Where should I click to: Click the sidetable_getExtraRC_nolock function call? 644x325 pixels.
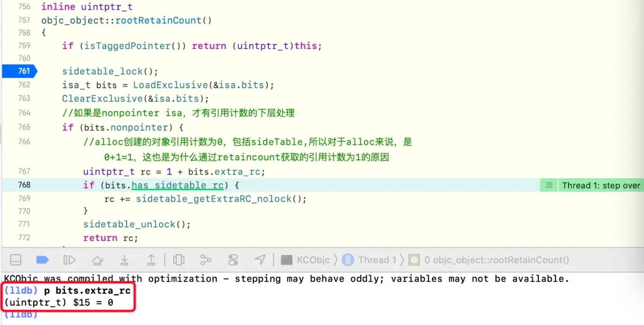(x=213, y=199)
